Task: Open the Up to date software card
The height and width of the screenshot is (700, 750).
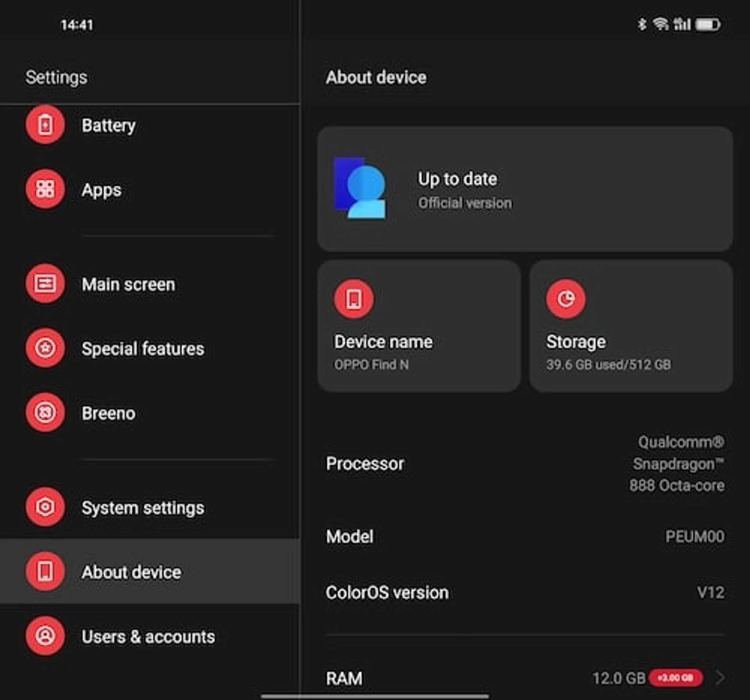Action: coord(525,189)
